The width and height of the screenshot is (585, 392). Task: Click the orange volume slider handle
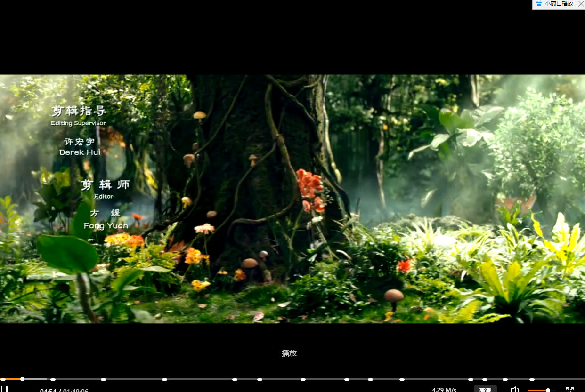click(x=548, y=390)
